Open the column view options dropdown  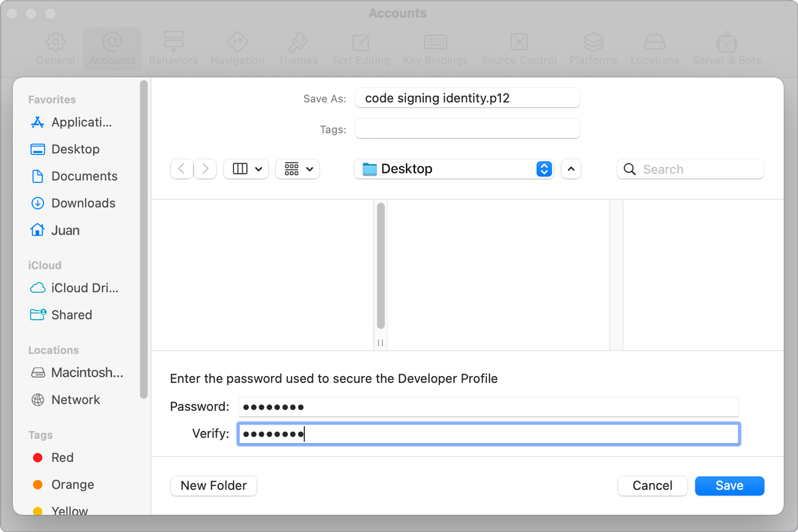(x=246, y=169)
